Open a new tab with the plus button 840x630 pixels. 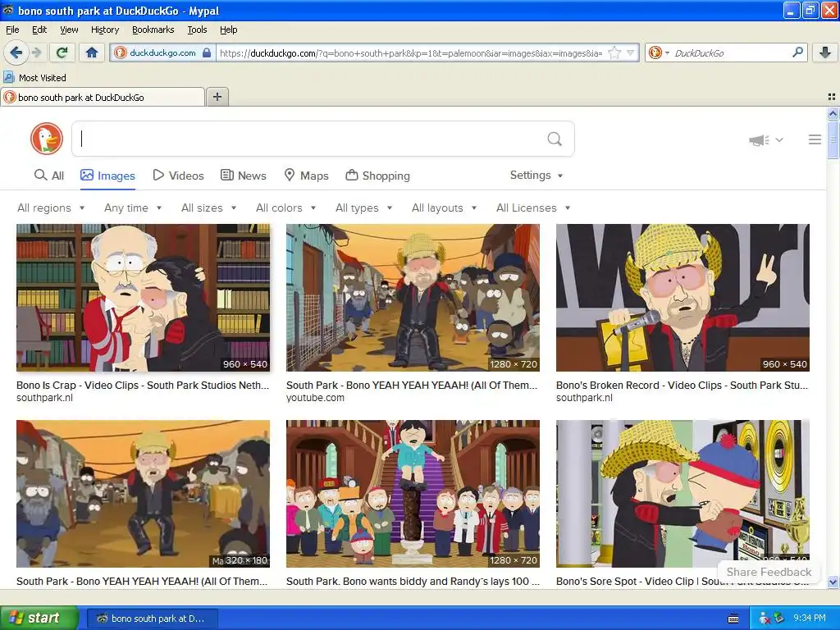217,97
